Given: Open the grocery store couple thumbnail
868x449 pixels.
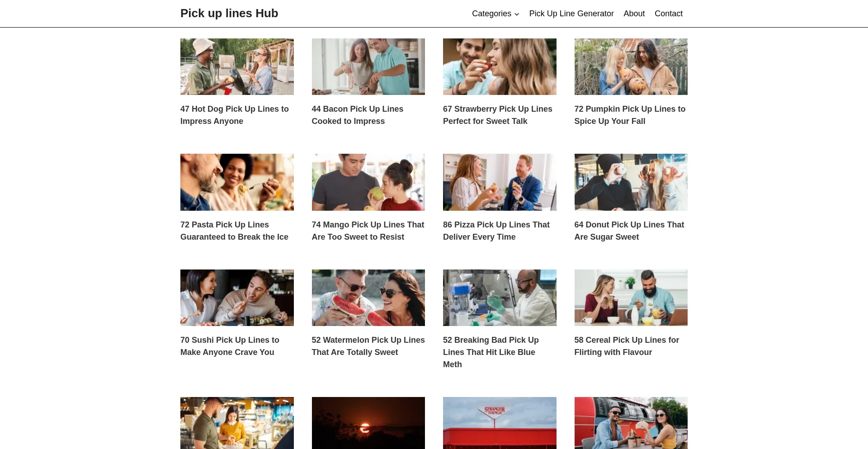Looking at the screenshot, I should point(237,423).
